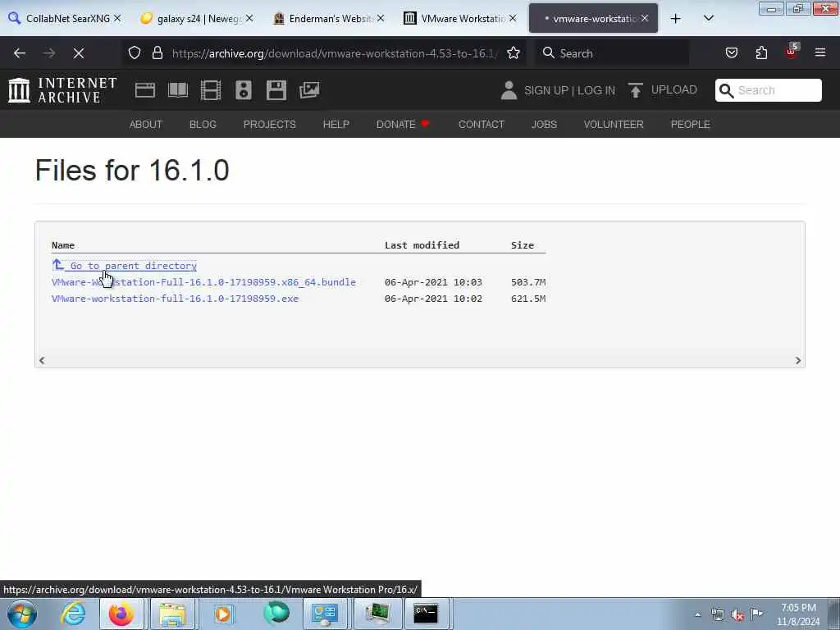Open the Windows Start menu
Image resolution: width=840 pixels, height=630 pixels.
(x=22, y=614)
